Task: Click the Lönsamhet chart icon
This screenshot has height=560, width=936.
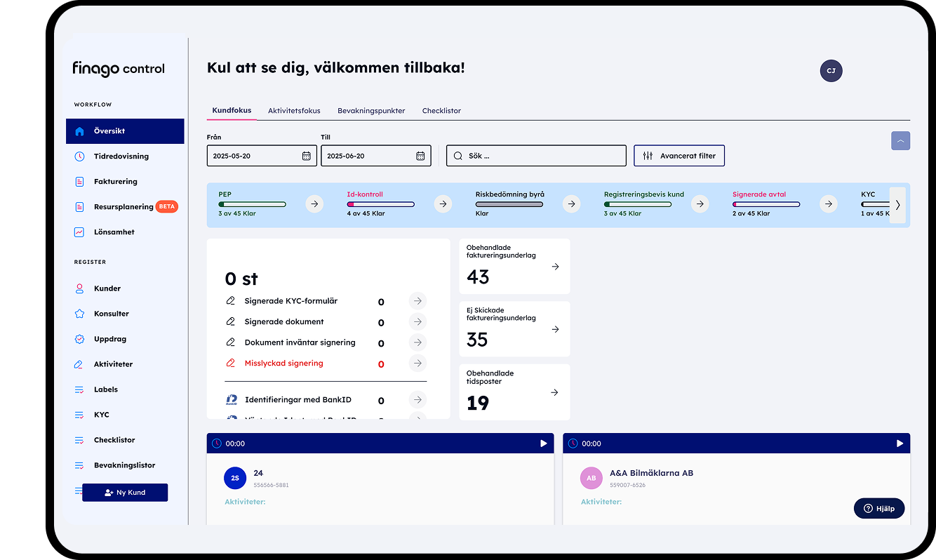Action: [x=79, y=232]
